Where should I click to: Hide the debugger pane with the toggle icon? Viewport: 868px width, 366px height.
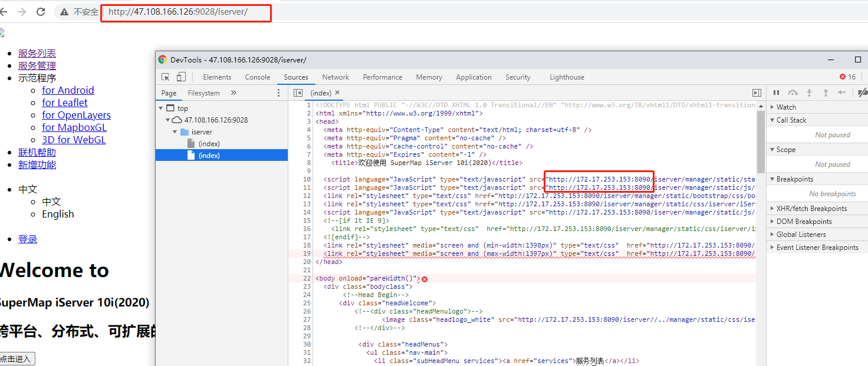(x=757, y=93)
